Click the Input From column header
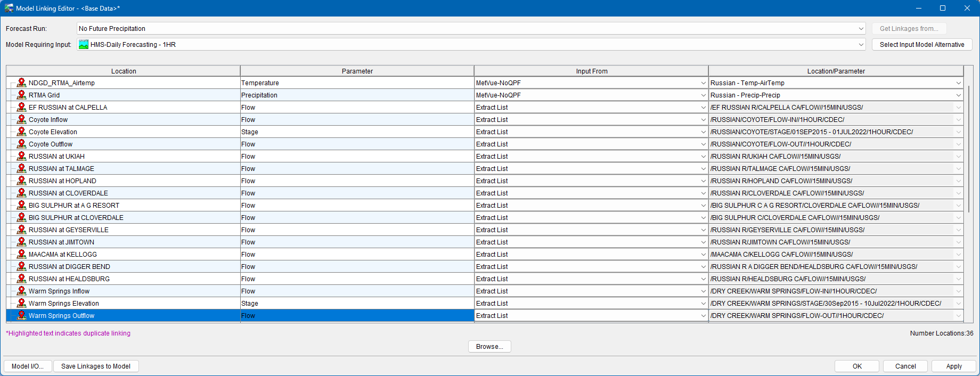The height and width of the screenshot is (376, 980). (x=591, y=71)
